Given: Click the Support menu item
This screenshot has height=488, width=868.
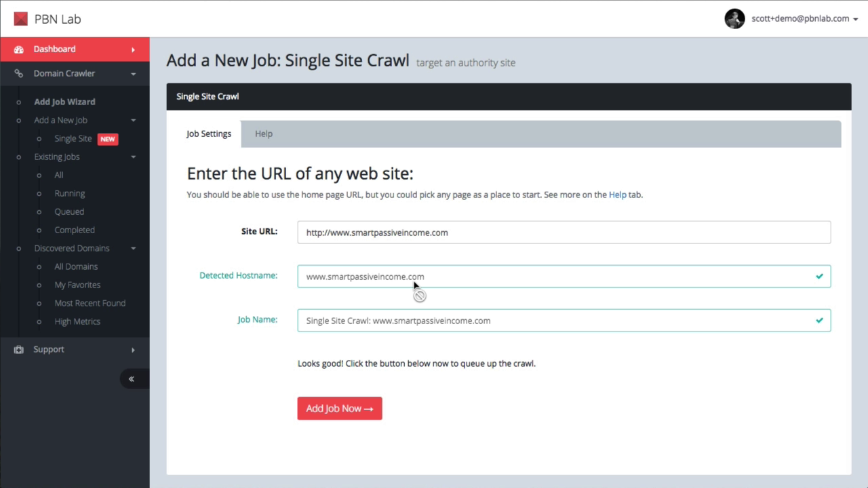Looking at the screenshot, I should (x=75, y=350).
